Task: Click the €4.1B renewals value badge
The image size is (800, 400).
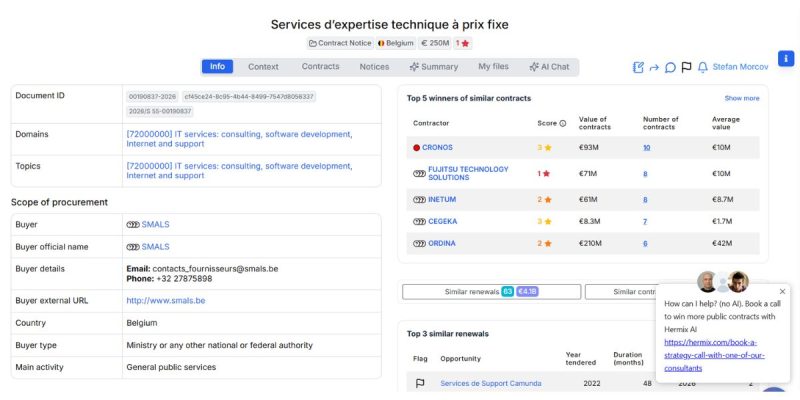Action: 527,292
